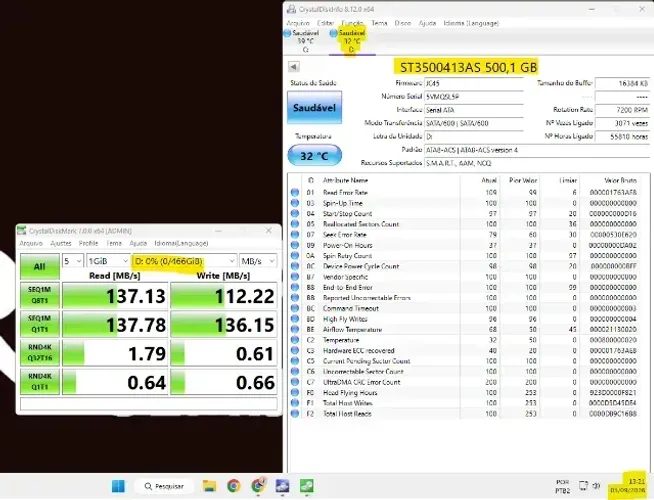Click status circle of Head Flying Hours row
The image size is (654, 500).
point(295,392)
